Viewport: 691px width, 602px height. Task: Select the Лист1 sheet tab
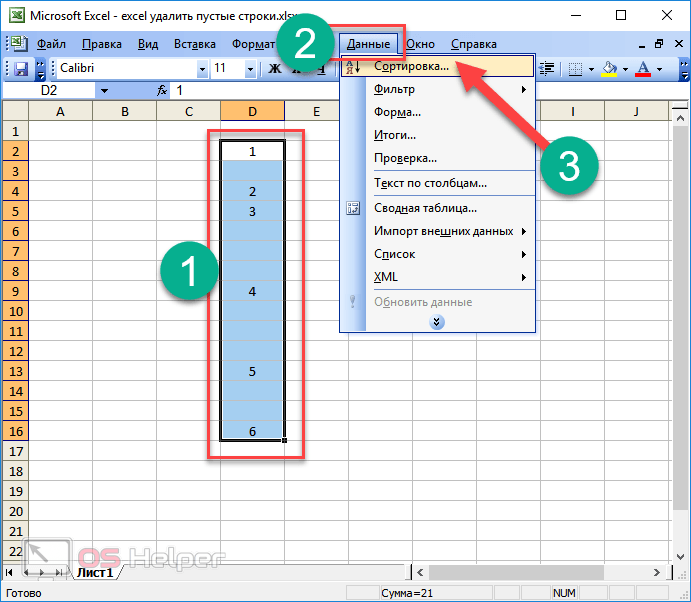(x=95, y=572)
